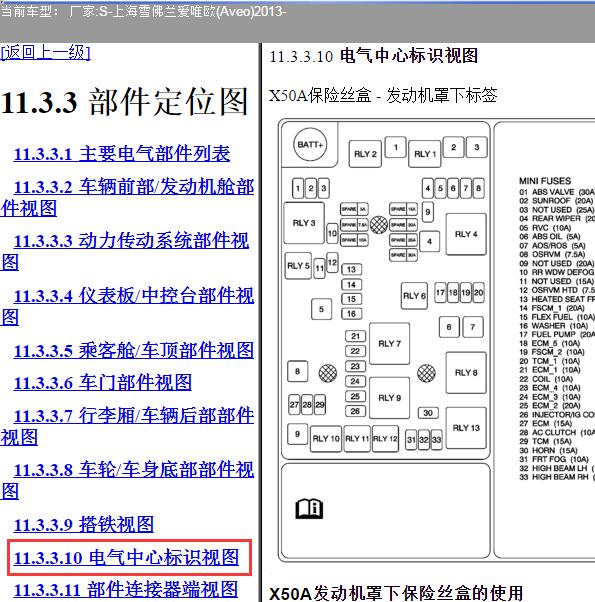Open 11.3.3.9 搭铁视图
This screenshot has width=595, height=602.
coord(84,524)
